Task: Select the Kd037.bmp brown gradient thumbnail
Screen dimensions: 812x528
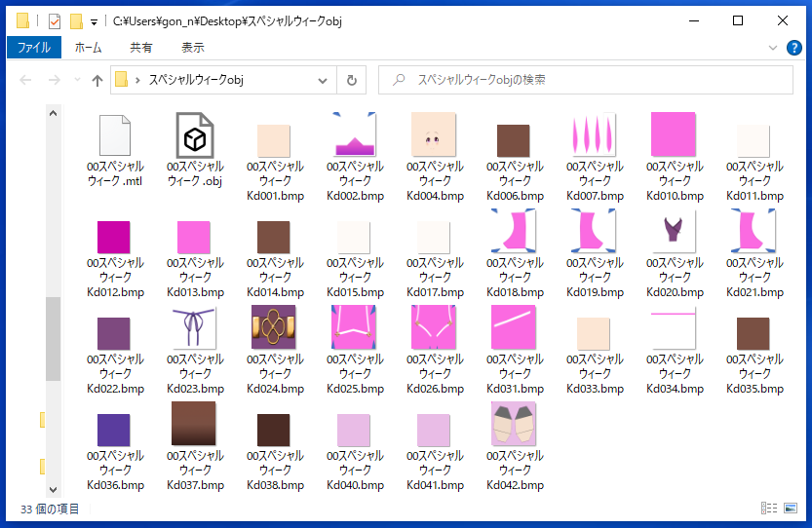Action: pyautogui.click(x=194, y=424)
